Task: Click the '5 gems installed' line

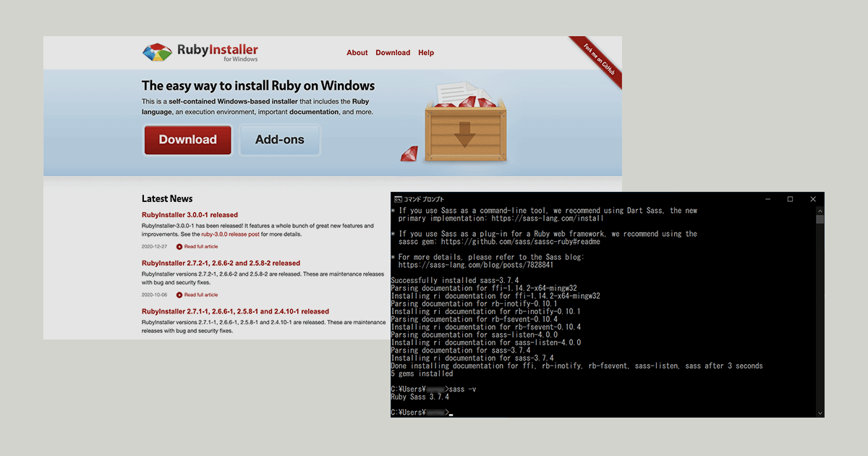Action: (x=422, y=373)
